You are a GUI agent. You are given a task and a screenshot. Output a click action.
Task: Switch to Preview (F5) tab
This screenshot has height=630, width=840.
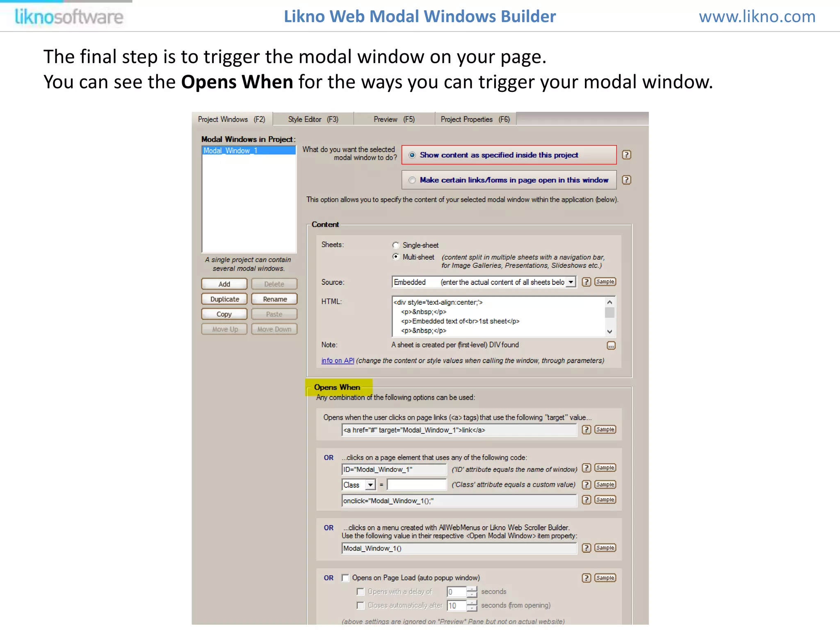coord(394,119)
